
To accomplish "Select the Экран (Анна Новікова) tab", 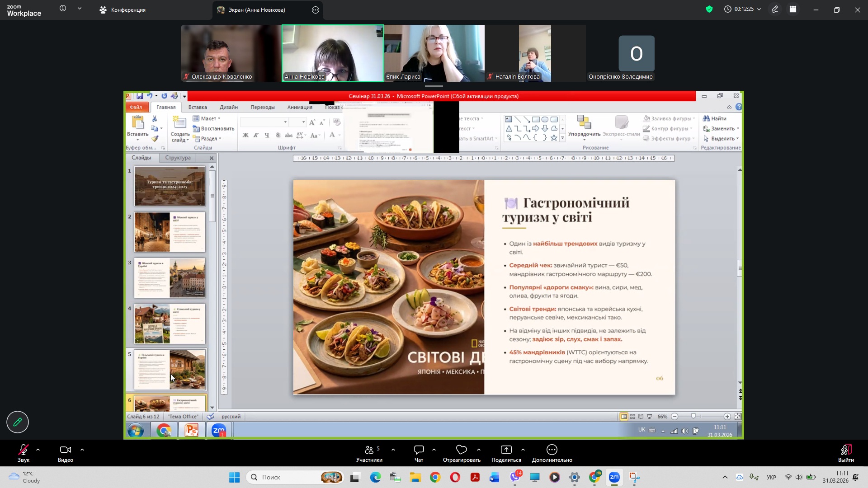I will pos(256,10).
